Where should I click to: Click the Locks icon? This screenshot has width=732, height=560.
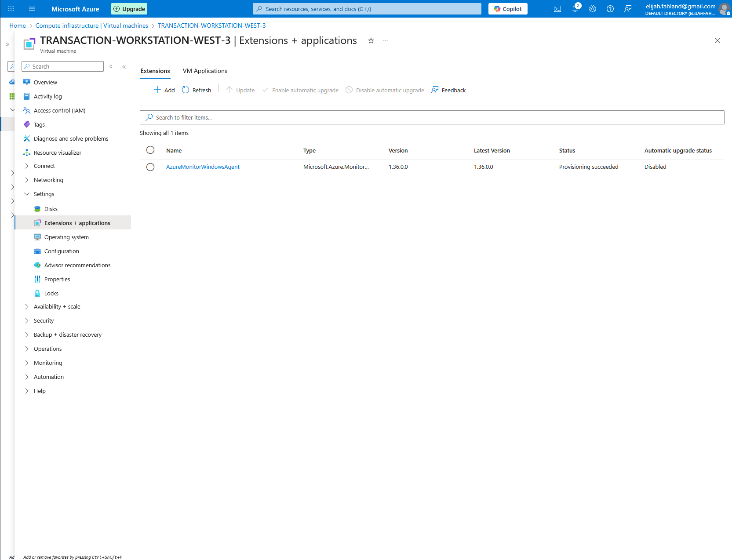pyautogui.click(x=37, y=293)
